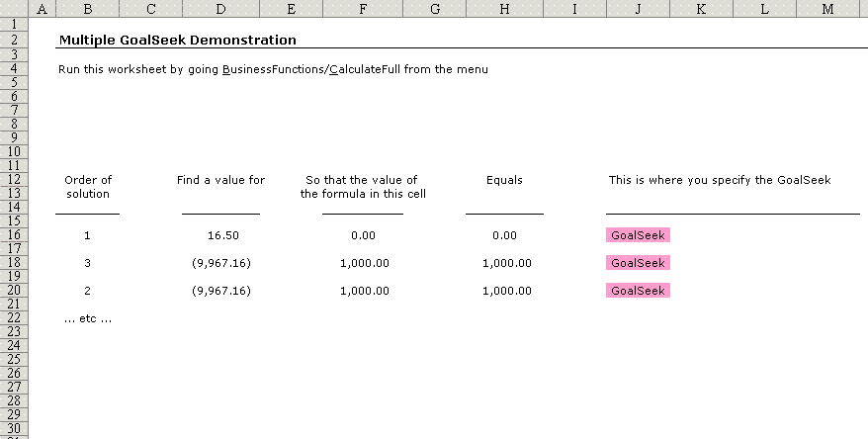Select column J header
The height and width of the screenshot is (439, 868).
tap(638, 8)
